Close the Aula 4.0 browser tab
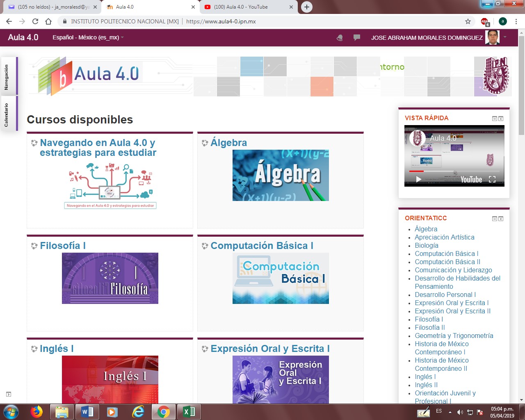525x420 pixels. point(193,7)
